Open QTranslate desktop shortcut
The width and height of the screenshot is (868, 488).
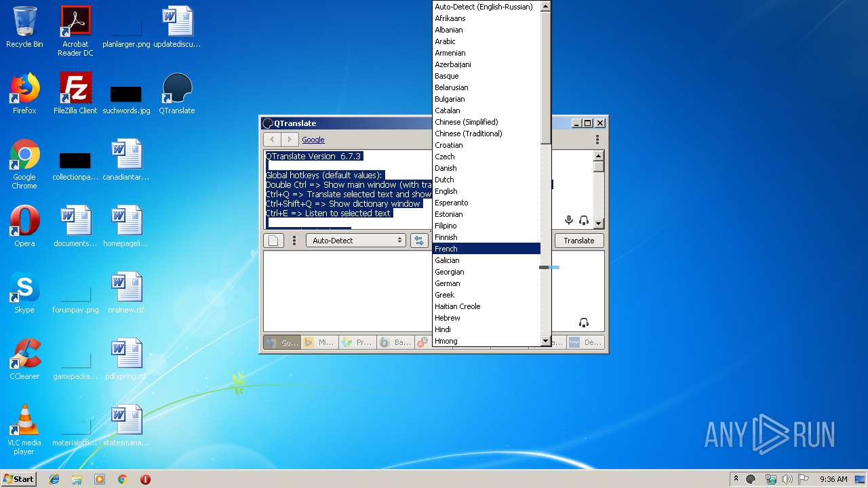177,94
